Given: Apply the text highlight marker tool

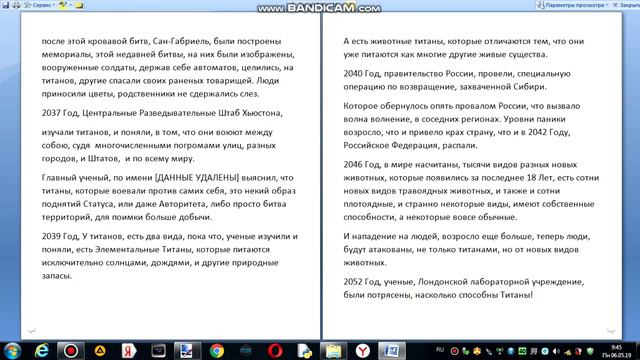Looking at the screenshot, I should pos(63,5).
